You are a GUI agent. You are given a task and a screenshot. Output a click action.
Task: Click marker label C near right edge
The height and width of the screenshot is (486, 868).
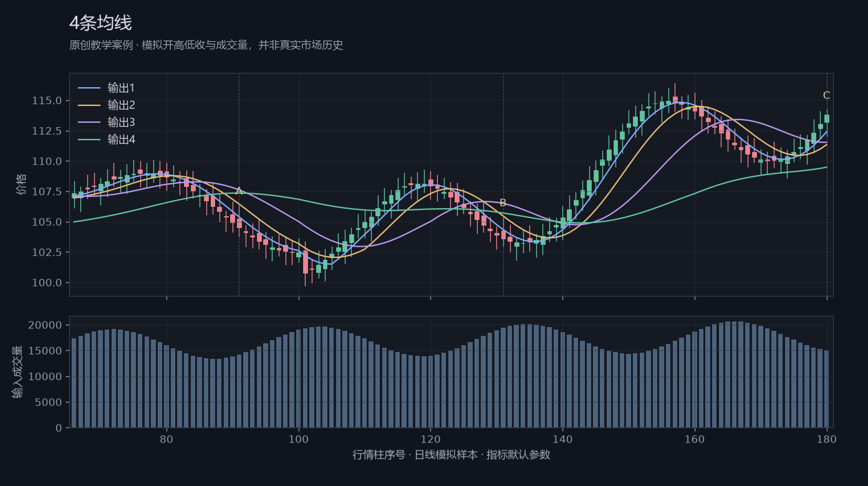826,95
